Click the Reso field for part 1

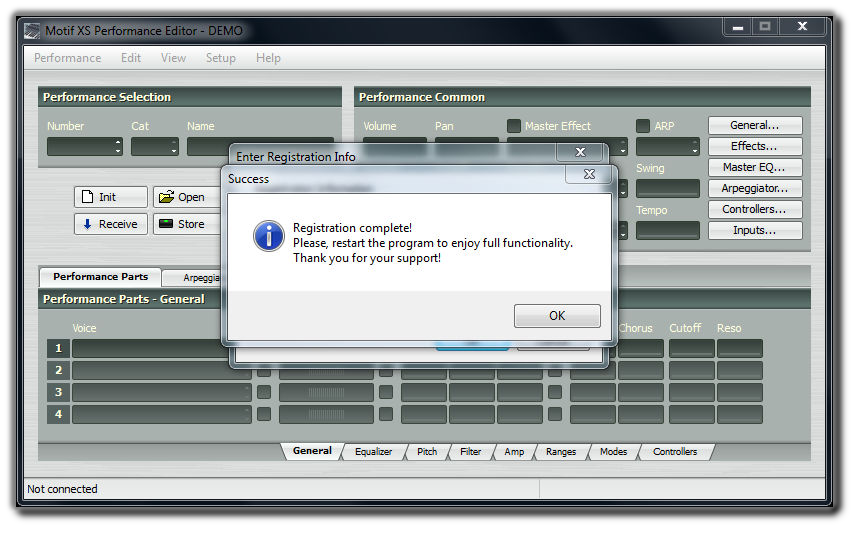[x=740, y=348]
